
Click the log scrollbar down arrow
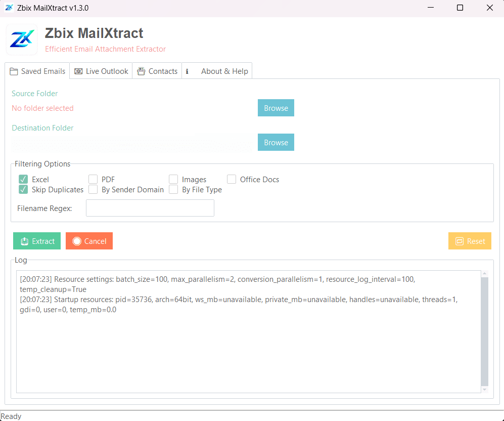(x=484, y=390)
